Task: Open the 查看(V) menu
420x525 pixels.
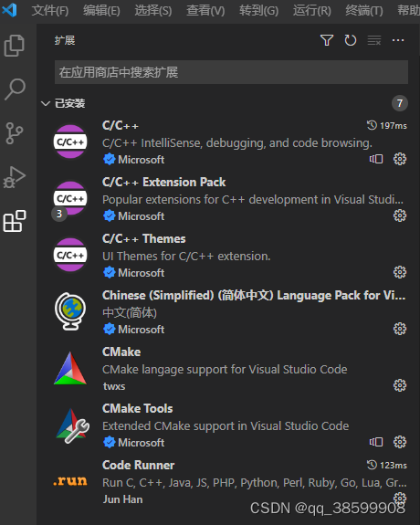Action: click(205, 10)
